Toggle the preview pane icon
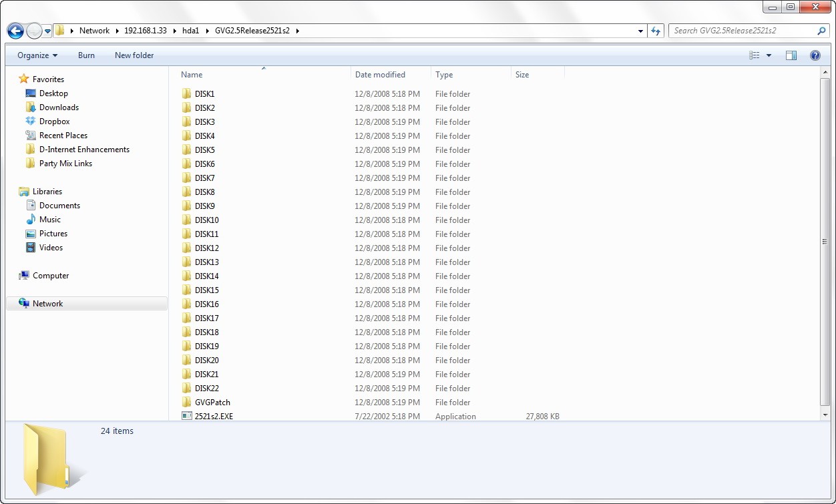The width and height of the screenshot is (836, 504). (x=791, y=55)
